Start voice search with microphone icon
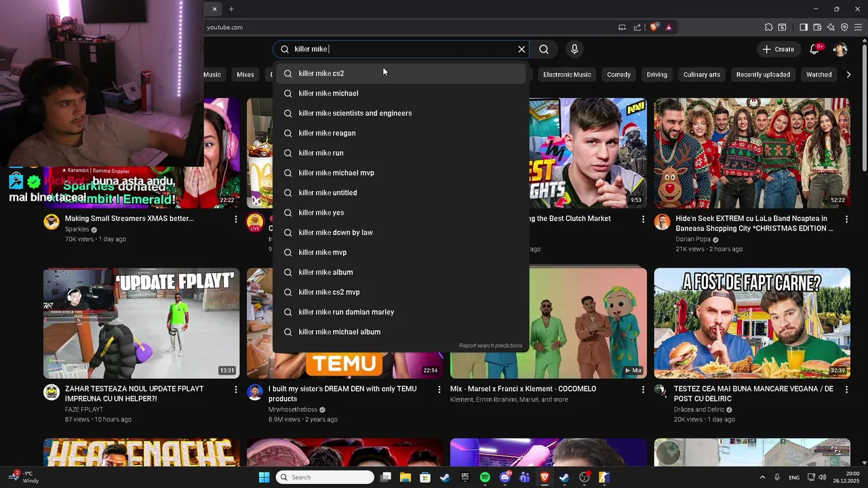The width and height of the screenshot is (868, 488). click(574, 49)
